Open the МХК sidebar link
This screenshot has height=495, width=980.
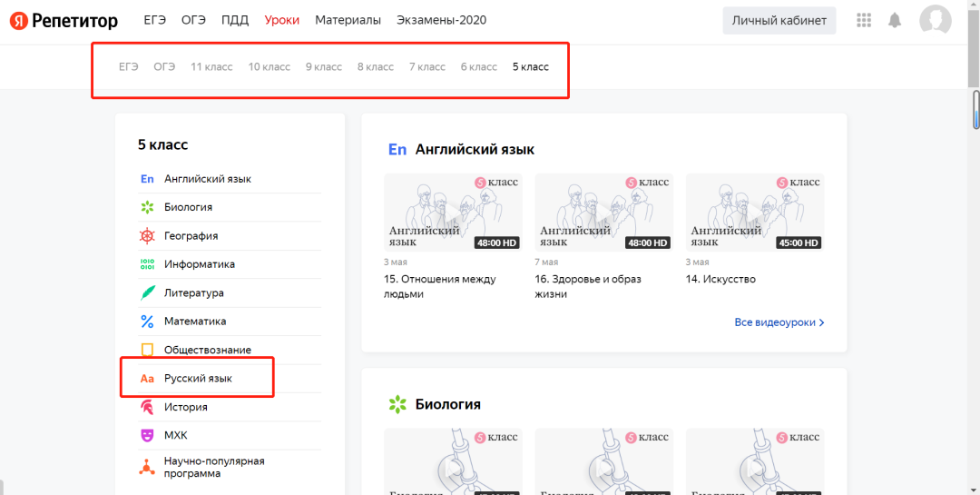[176, 436]
